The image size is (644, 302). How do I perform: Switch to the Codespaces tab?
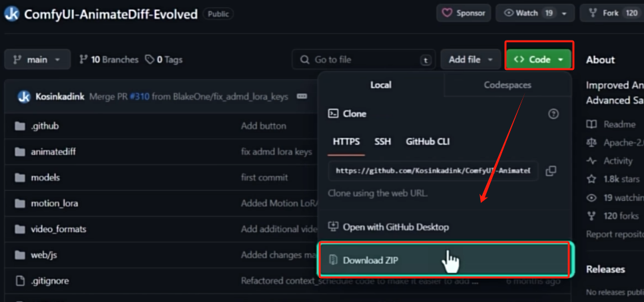(x=507, y=85)
